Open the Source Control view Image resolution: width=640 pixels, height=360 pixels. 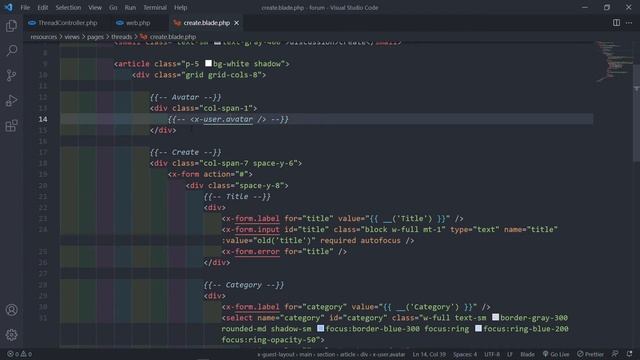(x=11, y=76)
